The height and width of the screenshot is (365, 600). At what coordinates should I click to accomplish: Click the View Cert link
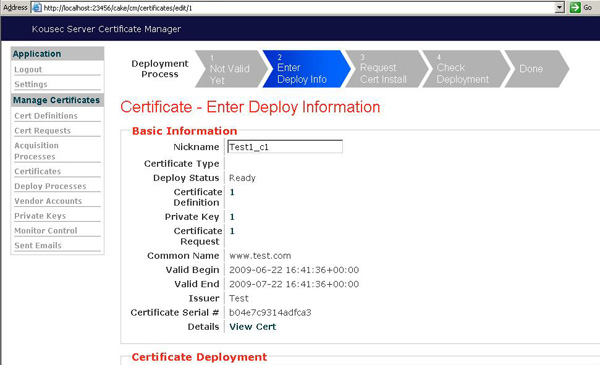click(x=253, y=327)
